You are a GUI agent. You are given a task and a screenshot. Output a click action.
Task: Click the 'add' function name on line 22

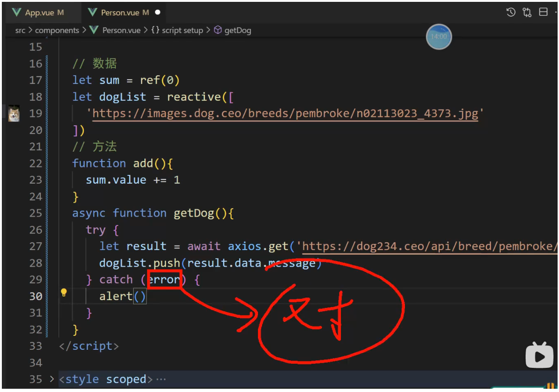point(143,163)
